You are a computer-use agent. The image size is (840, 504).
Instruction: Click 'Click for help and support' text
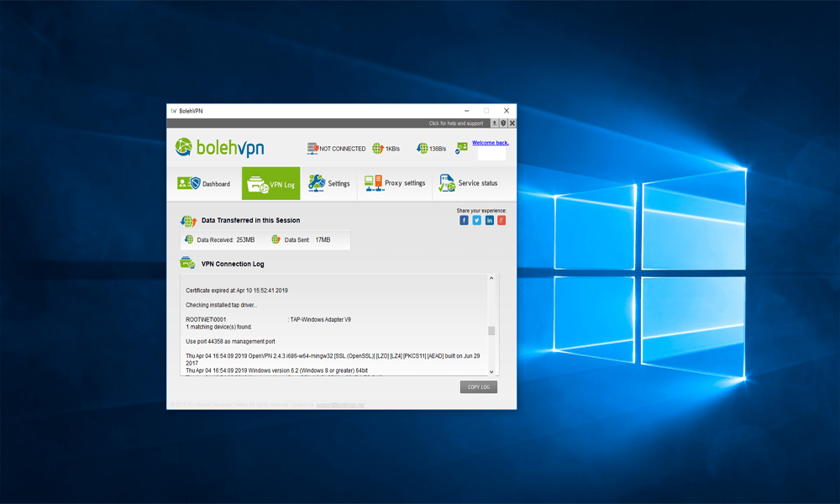(456, 123)
